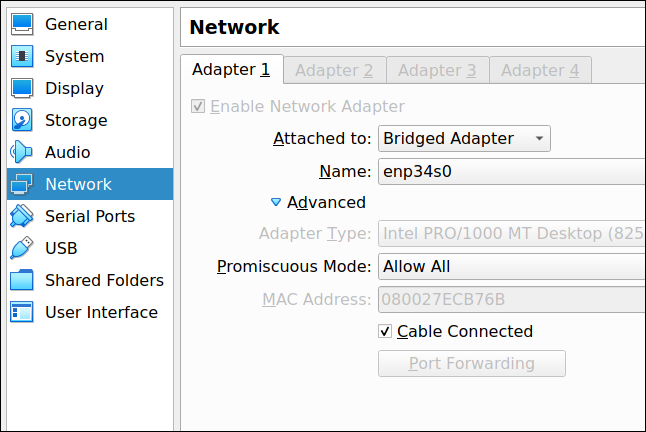Screen dimensions: 646x432
Task: Click the Storage disk icon
Action: pos(22,120)
